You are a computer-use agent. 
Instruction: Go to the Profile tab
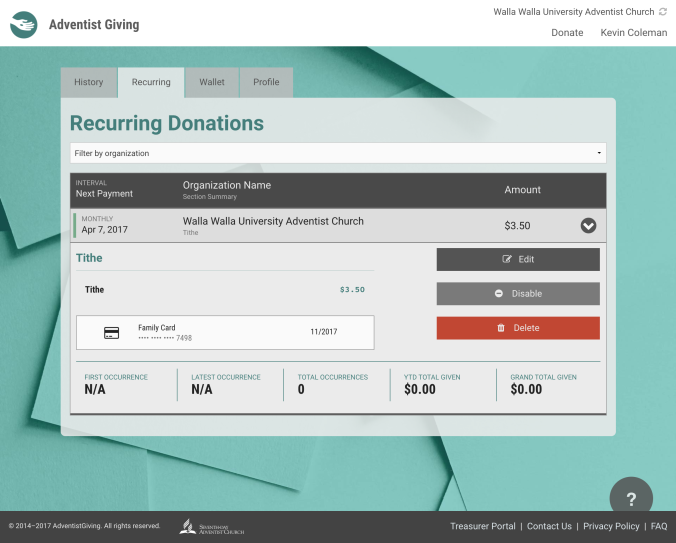(x=266, y=82)
